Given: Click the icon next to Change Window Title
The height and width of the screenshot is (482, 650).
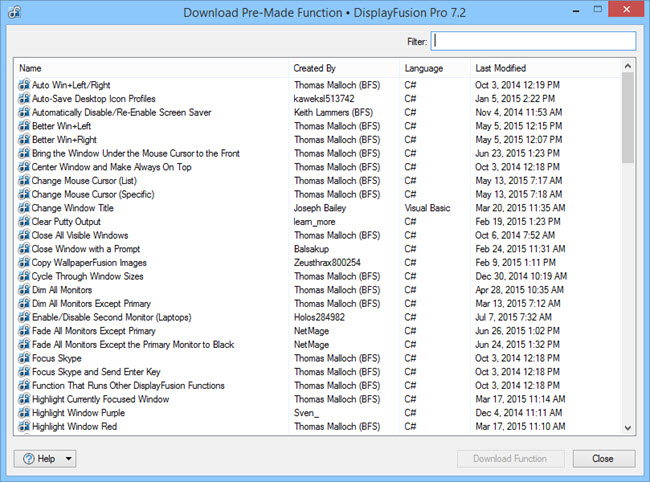Looking at the screenshot, I should pyautogui.click(x=24, y=208).
